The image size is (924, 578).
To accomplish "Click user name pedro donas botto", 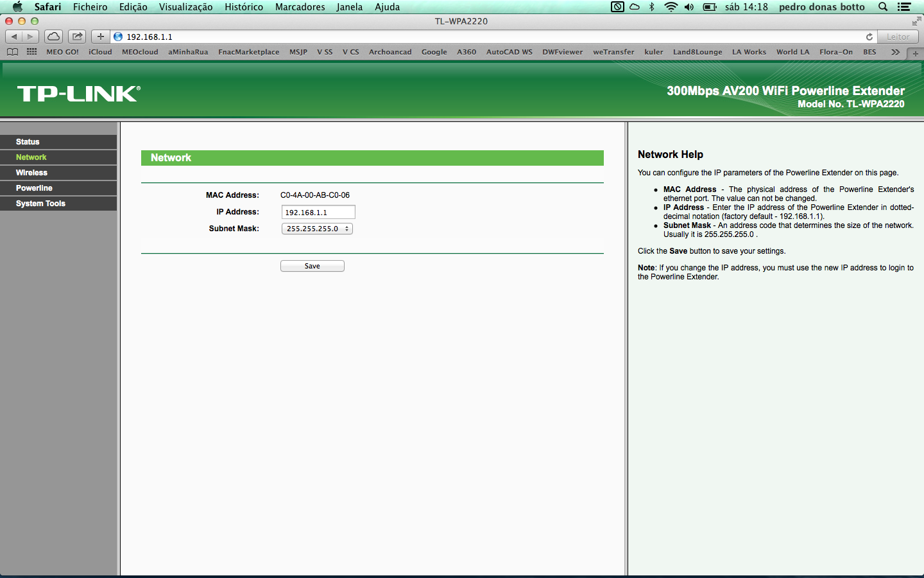I will pos(822,7).
